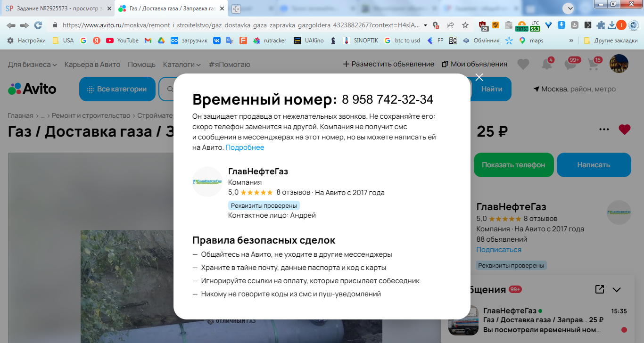
Task: Go forward in browser history
Action: click(x=25, y=25)
